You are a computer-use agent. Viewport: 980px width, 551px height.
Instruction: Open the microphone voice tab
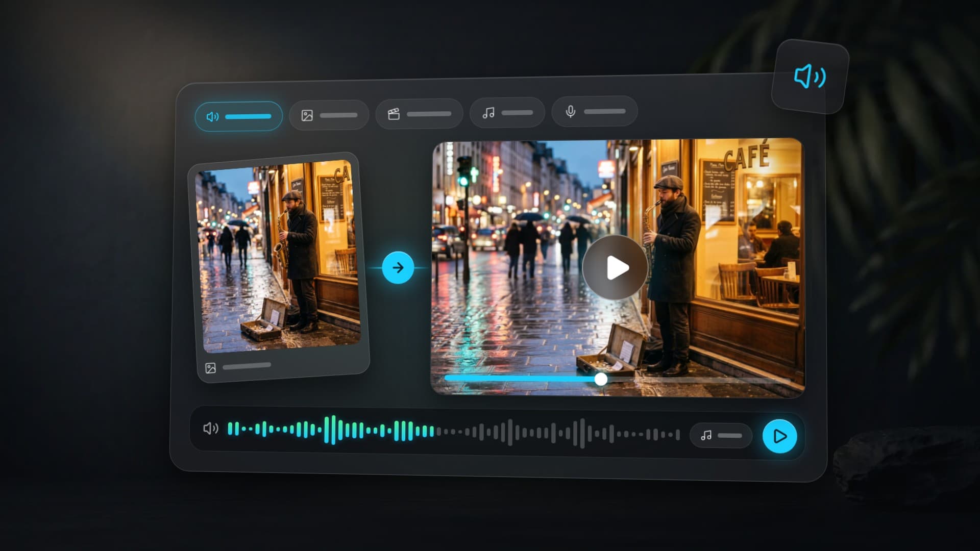[595, 111]
